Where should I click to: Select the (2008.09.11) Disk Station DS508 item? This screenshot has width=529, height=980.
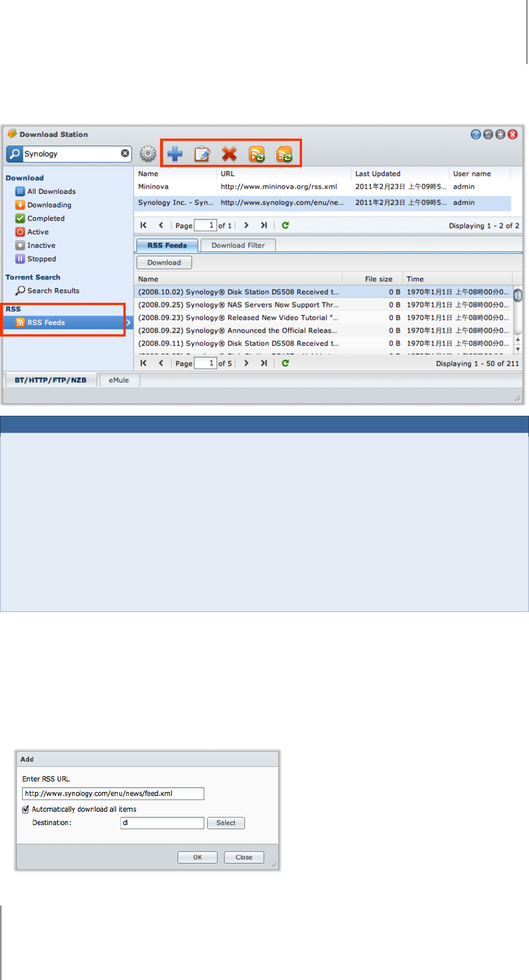[x=324, y=344]
